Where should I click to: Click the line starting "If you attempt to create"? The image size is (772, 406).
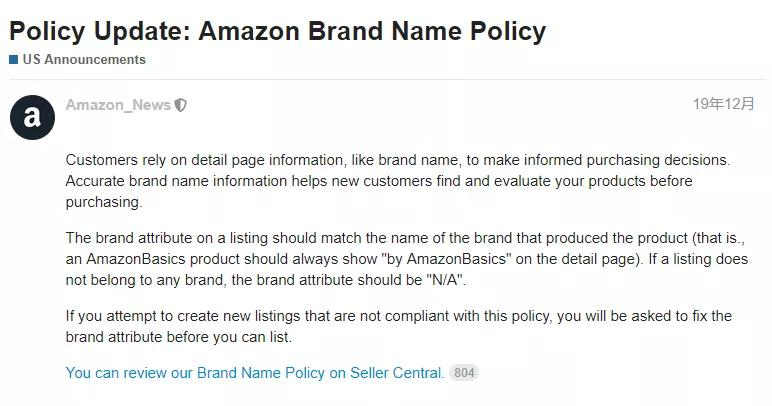pos(399,316)
